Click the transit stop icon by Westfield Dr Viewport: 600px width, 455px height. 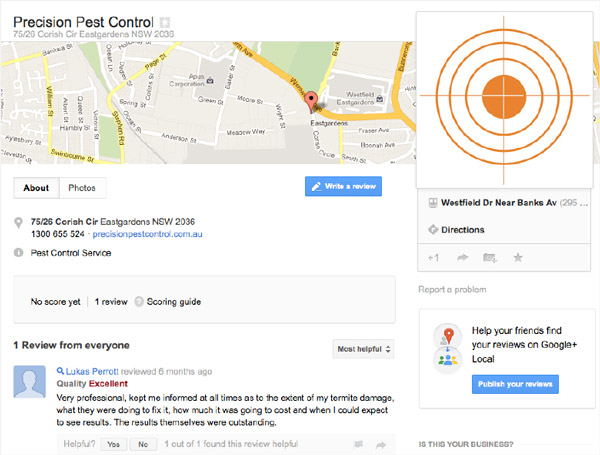click(x=432, y=203)
